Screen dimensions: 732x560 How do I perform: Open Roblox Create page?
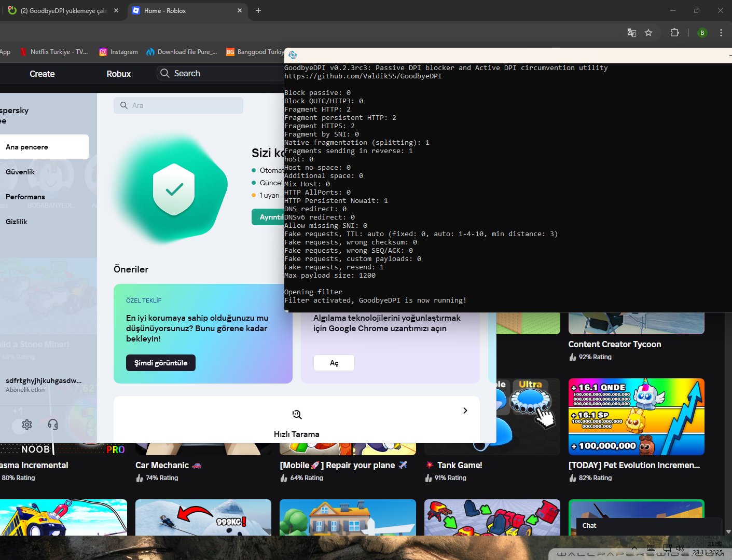click(42, 74)
